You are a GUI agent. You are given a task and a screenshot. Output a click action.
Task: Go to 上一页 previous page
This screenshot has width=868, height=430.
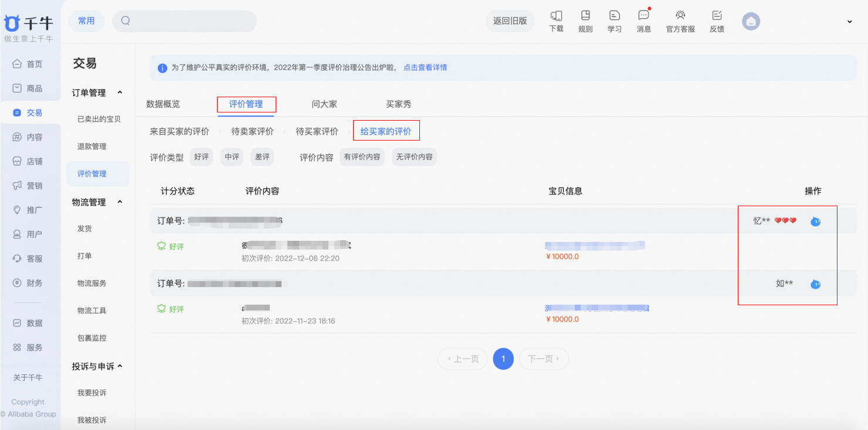pos(463,359)
